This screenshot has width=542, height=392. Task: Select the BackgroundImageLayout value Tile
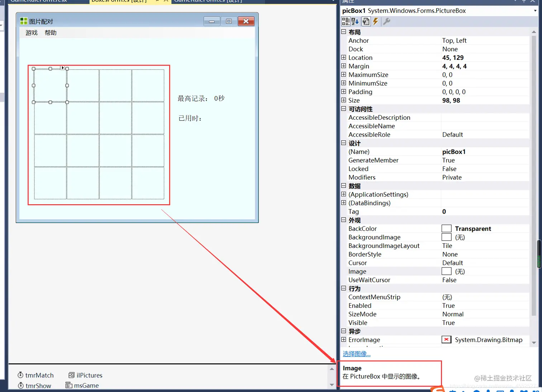point(447,246)
